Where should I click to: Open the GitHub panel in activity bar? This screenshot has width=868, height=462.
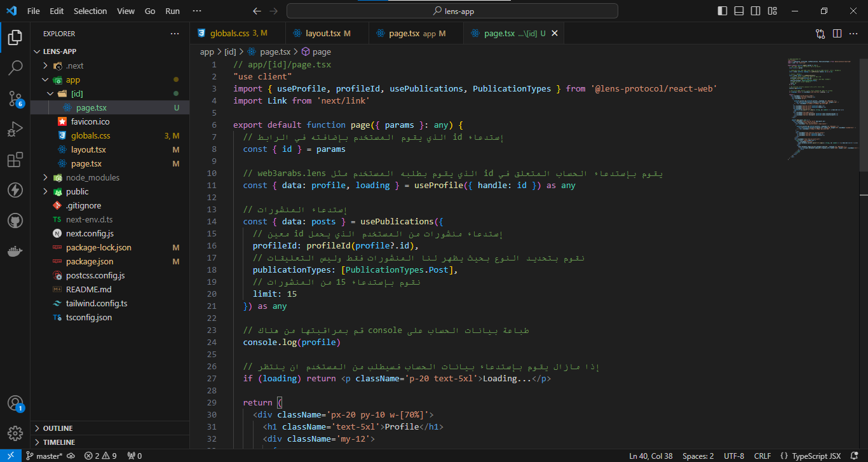pos(15,221)
